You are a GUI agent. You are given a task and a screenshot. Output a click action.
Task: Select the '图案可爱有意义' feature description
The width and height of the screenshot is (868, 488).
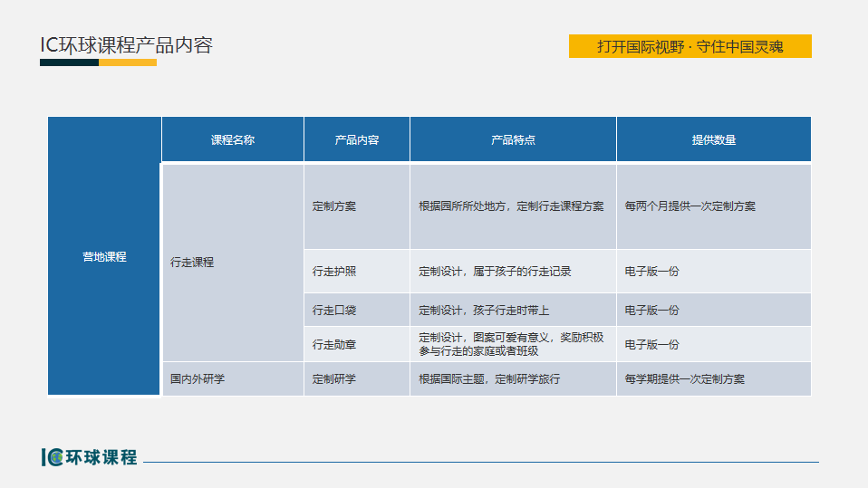pos(511,344)
